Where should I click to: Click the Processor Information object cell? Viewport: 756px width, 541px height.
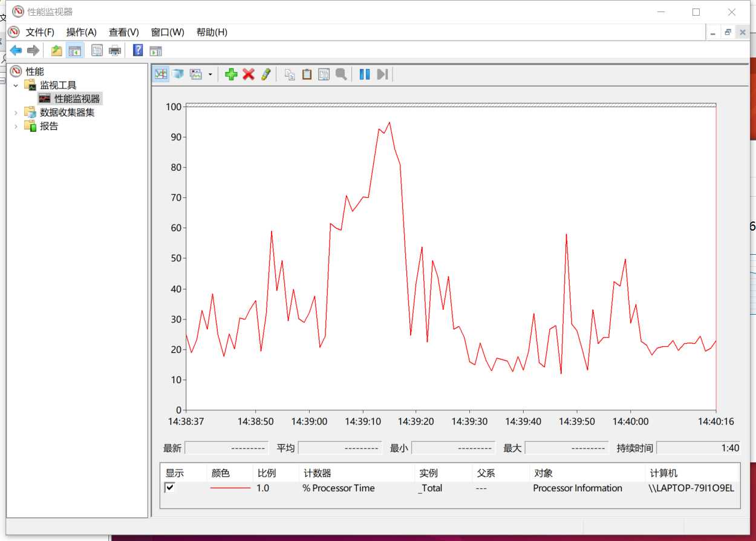click(x=578, y=488)
